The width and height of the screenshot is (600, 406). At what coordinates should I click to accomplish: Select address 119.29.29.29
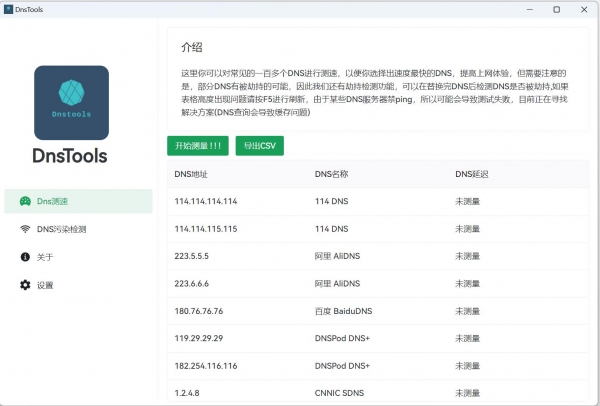pos(199,338)
